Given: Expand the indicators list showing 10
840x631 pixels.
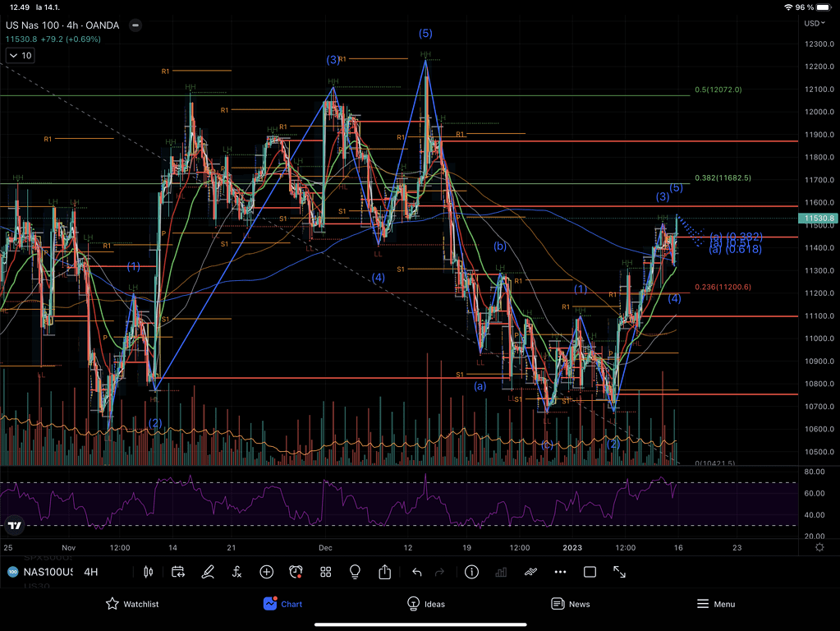Looking at the screenshot, I should pyautogui.click(x=20, y=56).
